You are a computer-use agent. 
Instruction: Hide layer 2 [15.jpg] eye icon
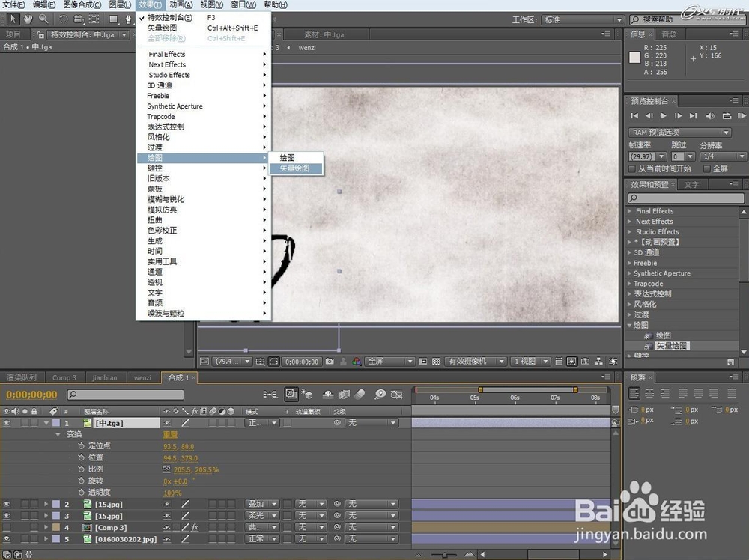(x=7, y=504)
